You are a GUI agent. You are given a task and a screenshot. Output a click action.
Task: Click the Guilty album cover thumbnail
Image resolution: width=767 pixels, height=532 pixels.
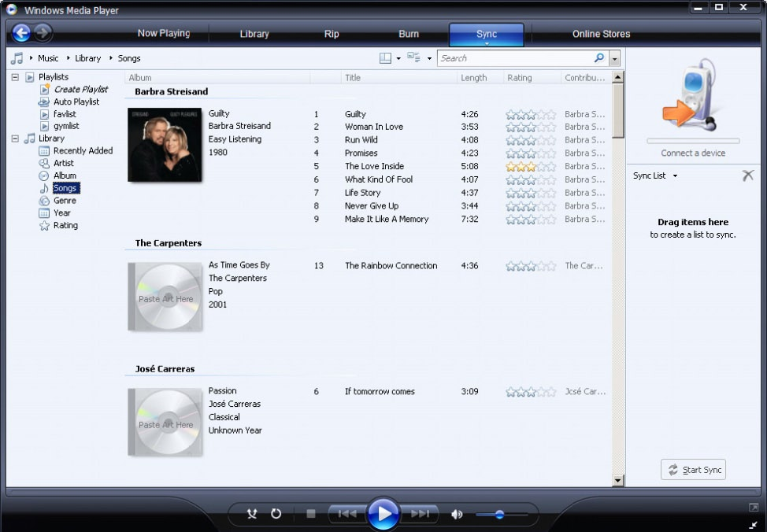[165, 145]
